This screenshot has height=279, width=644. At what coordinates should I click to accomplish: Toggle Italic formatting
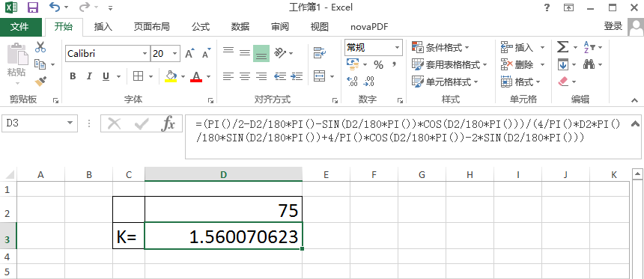[x=88, y=76]
